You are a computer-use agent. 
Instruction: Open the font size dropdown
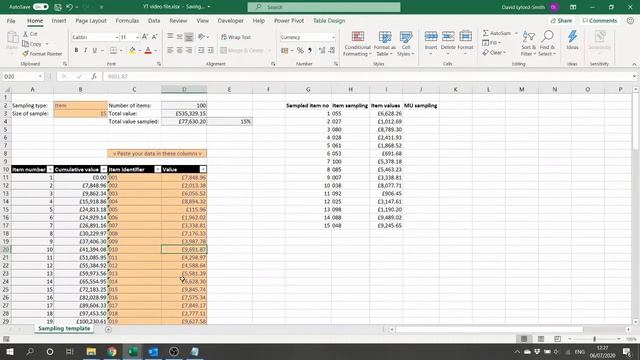click(137, 37)
